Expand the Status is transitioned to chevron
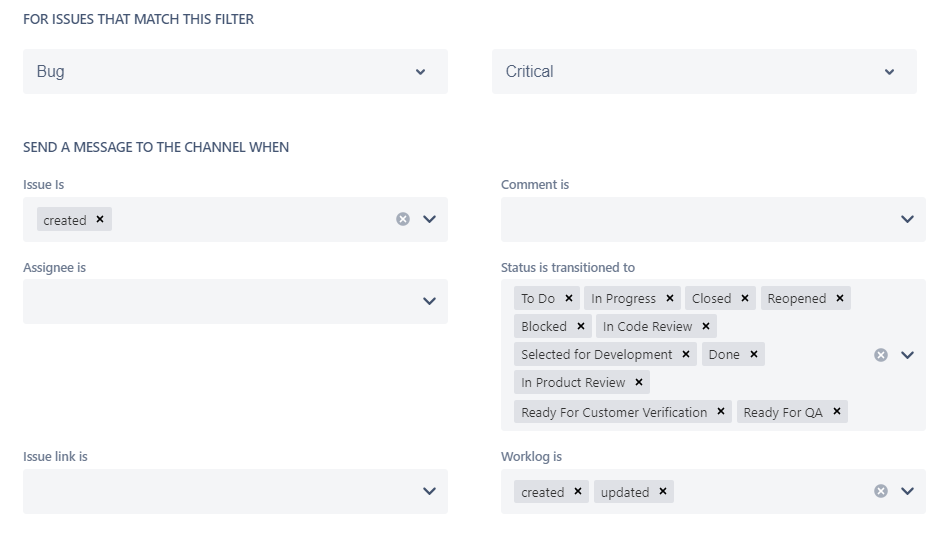Image resolution: width=934 pixels, height=537 pixels. [907, 355]
